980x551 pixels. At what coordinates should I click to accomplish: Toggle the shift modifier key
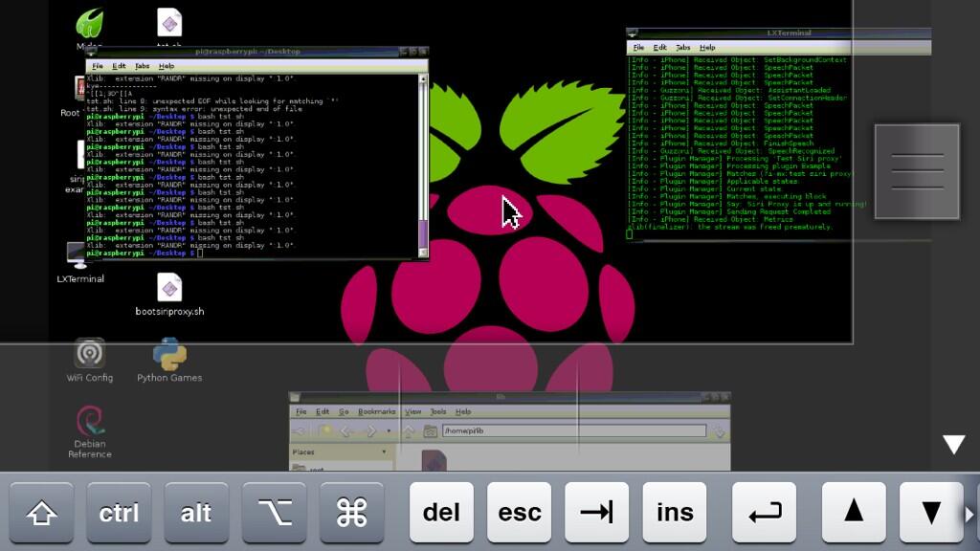pyautogui.click(x=41, y=513)
